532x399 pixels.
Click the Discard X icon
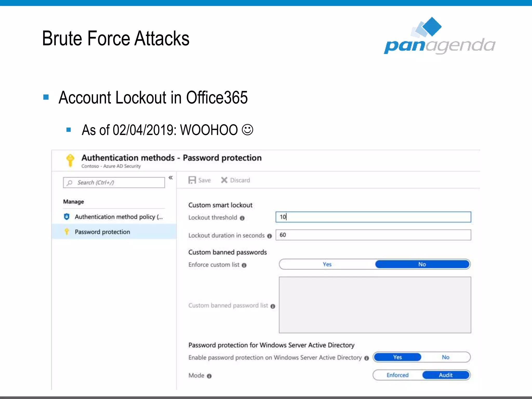tap(224, 180)
